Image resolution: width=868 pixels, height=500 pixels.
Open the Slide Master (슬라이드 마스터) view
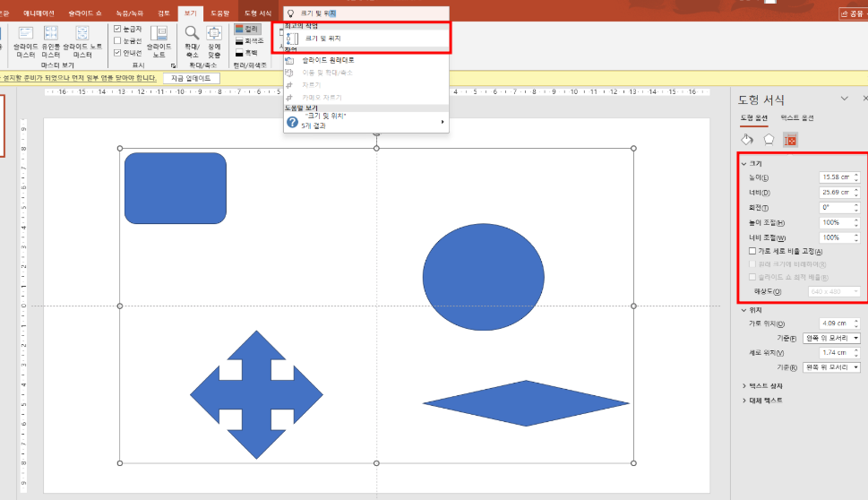point(25,41)
